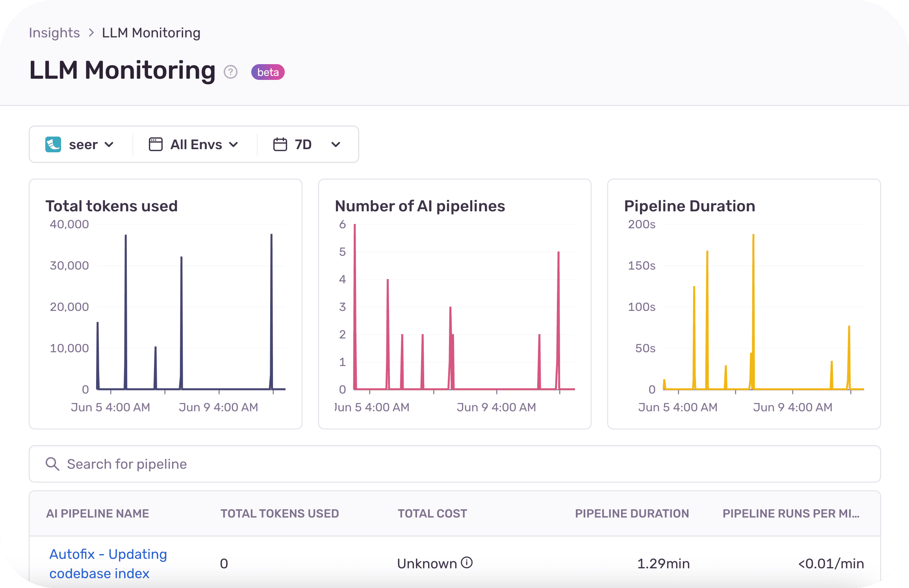909x588 pixels.
Task: Sort by Total Tokens Used column
Action: (280, 514)
